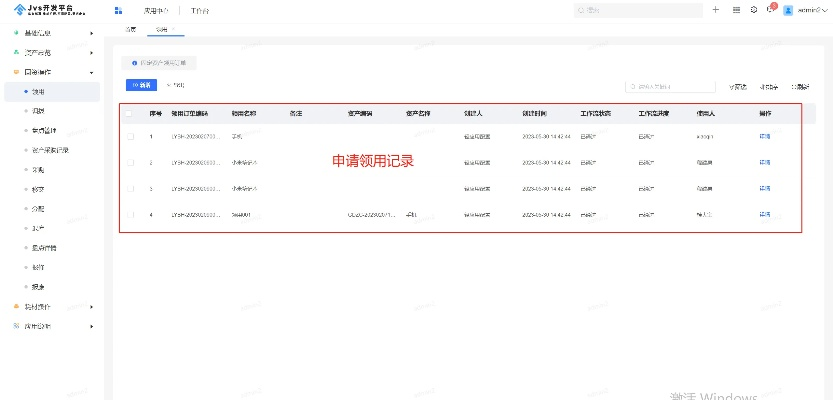The width and height of the screenshot is (833, 400).
Task: Click the blue 新增 button
Action: 141,85
